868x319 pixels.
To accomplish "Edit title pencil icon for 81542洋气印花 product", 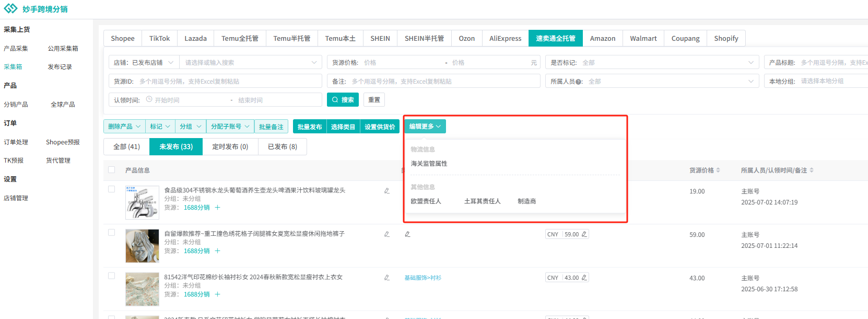I will pyautogui.click(x=387, y=278).
